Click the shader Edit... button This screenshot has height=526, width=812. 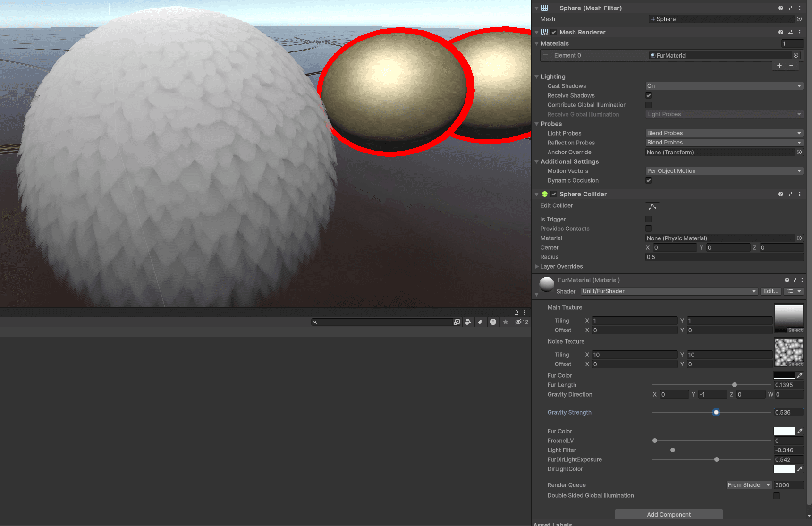point(771,291)
